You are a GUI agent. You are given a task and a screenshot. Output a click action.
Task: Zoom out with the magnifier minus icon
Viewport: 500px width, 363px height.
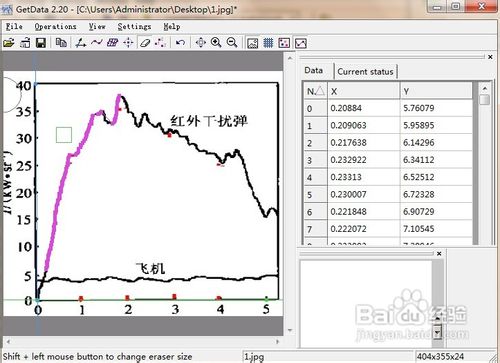point(232,43)
